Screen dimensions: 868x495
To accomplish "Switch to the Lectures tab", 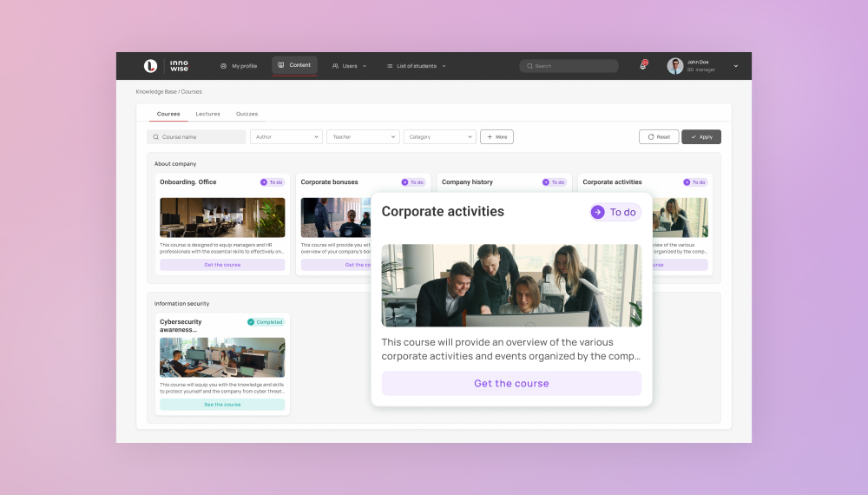I will click(x=207, y=114).
